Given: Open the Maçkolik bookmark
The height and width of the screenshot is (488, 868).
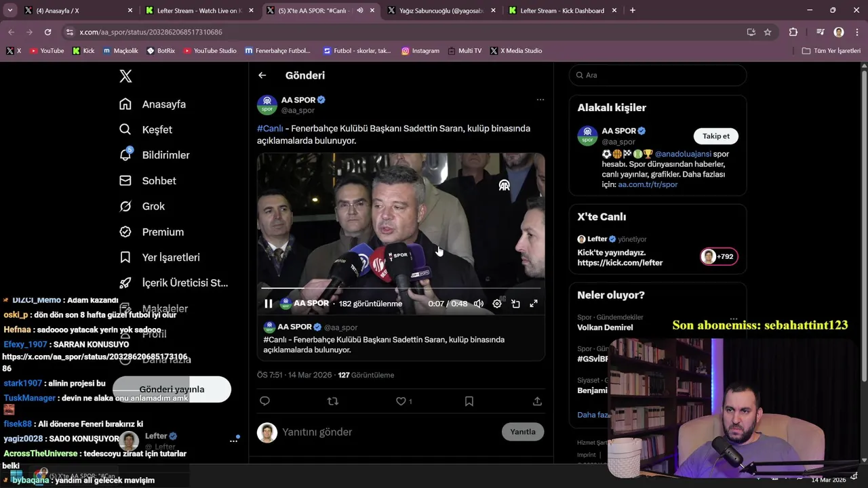Looking at the screenshot, I should [121, 51].
